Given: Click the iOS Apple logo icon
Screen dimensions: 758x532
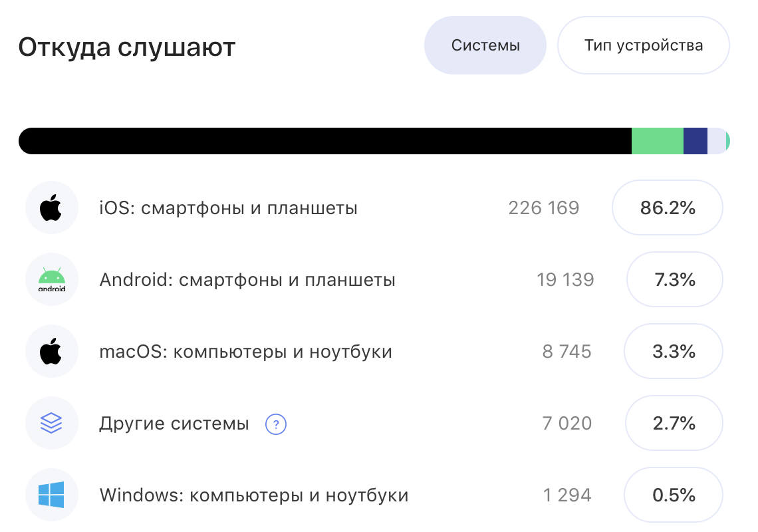Looking at the screenshot, I should pyautogui.click(x=51, y=207).
